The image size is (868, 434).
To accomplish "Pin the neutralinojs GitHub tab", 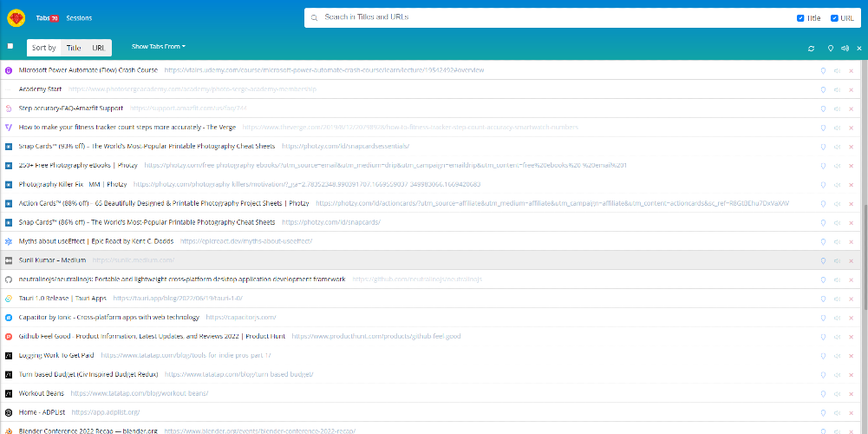I will click(x=823, y=279).
